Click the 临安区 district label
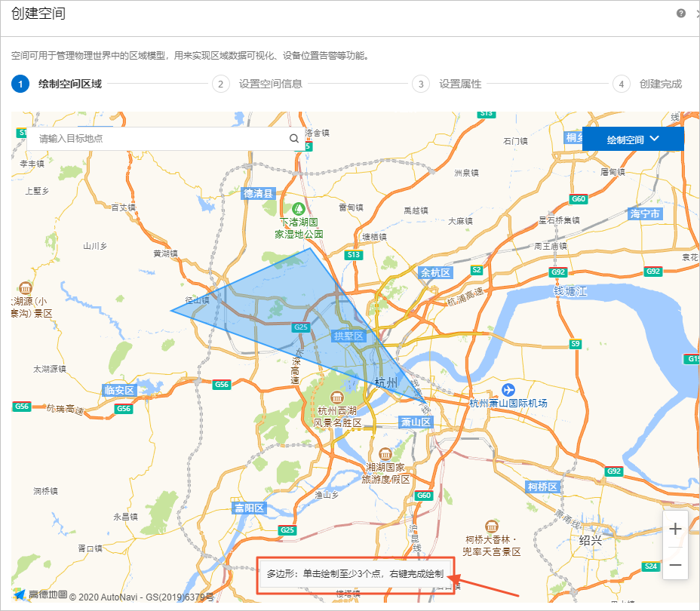Viewport: 700px width, 611px height. [119, 390]
